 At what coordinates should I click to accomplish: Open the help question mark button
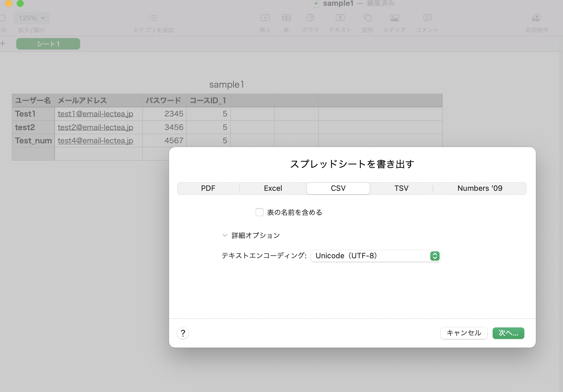pyautogui.click(x=183, y=333)
